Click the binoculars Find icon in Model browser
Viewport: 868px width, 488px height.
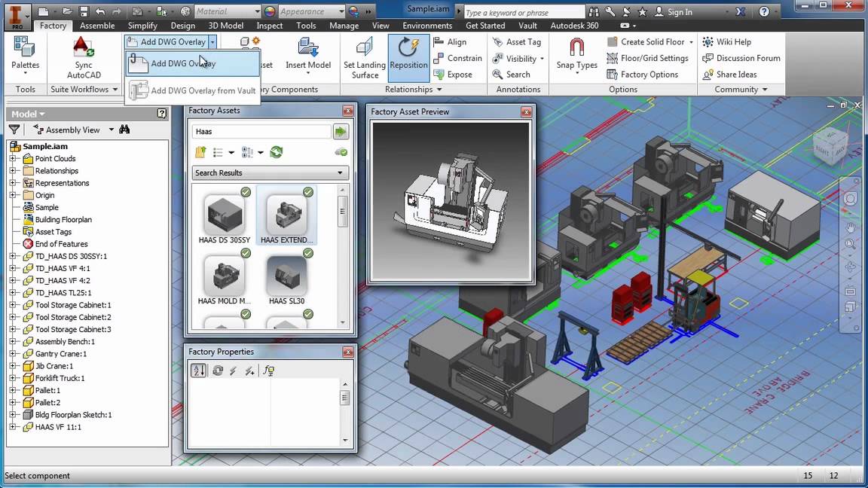point(124,130)
